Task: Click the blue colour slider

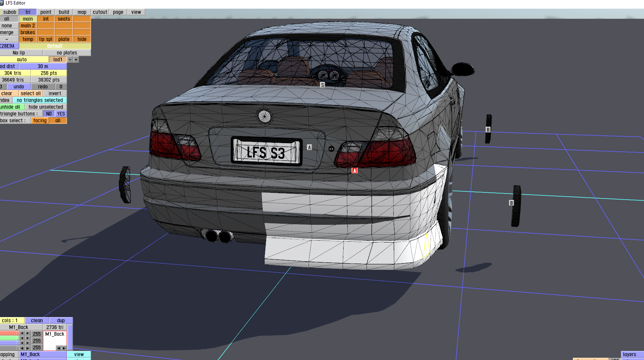Action: click(9, 343)
